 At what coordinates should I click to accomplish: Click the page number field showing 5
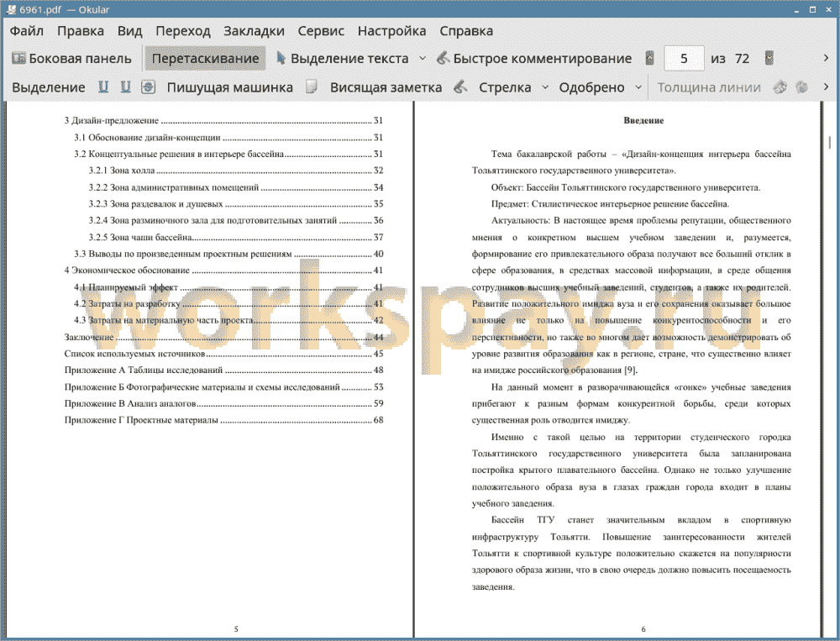[x=684, y=59]
